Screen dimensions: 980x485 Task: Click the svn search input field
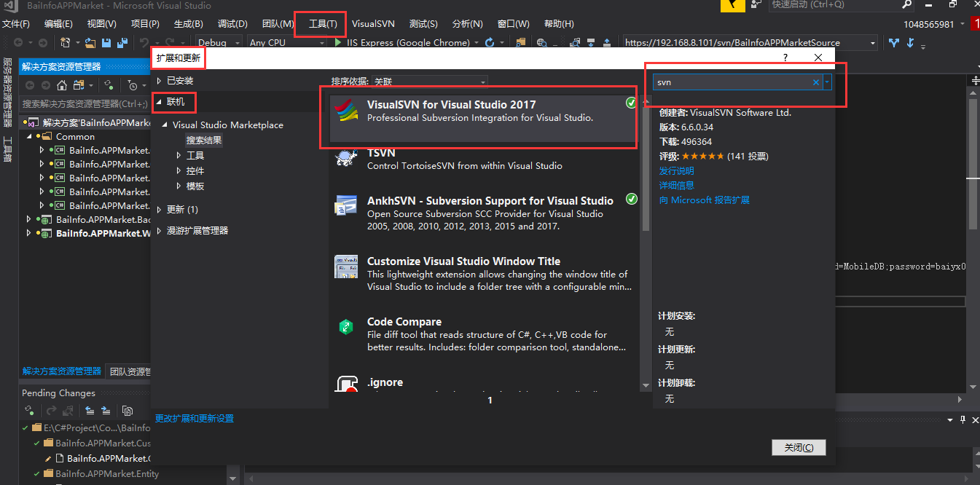click(732, 82)
